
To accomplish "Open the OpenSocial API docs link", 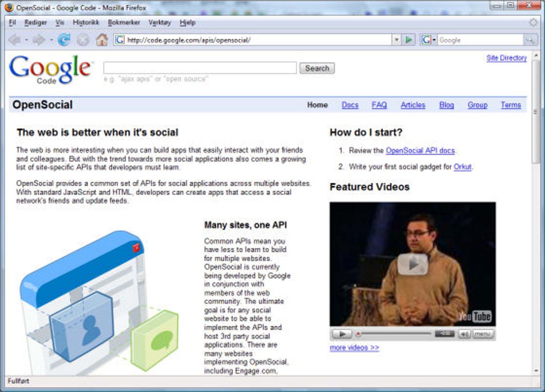I will 420,150.
